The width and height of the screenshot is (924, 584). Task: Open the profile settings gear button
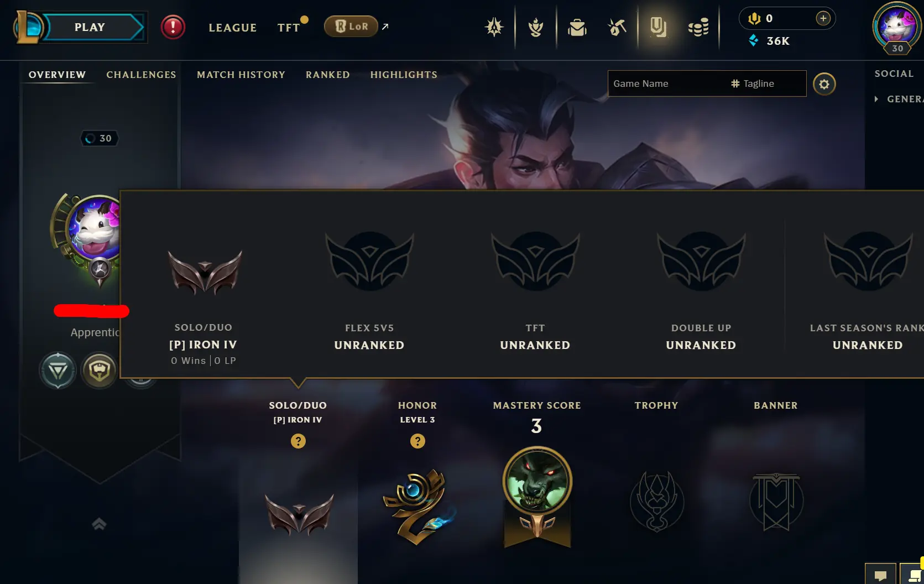coord(824,84)
